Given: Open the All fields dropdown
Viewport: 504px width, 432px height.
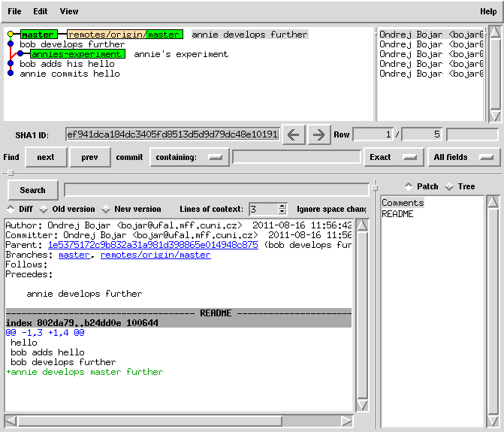Looking at the screenshot, I should 463,157.
